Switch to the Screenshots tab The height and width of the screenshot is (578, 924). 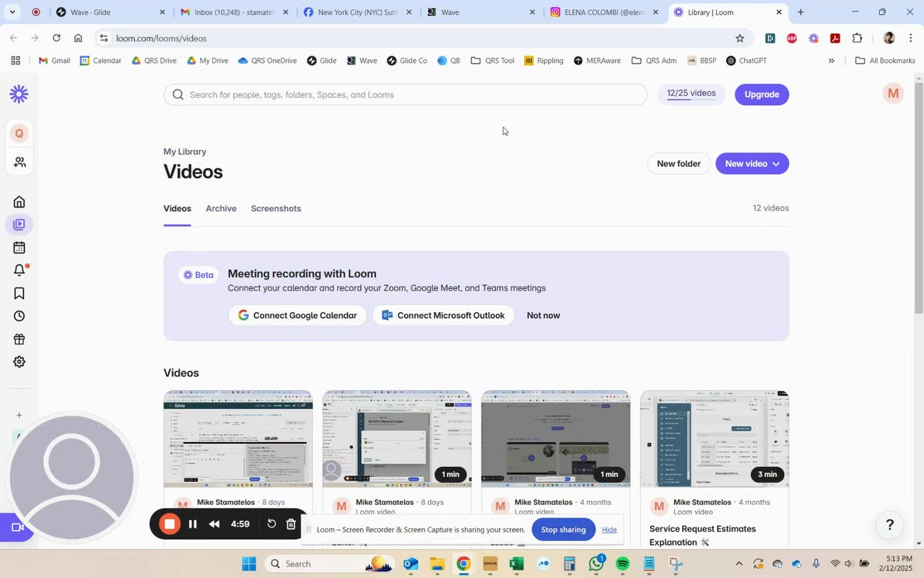click(x=276, y=209)
